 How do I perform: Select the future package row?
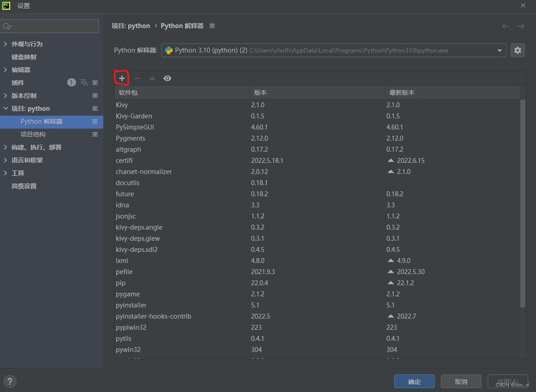(317, 194)
